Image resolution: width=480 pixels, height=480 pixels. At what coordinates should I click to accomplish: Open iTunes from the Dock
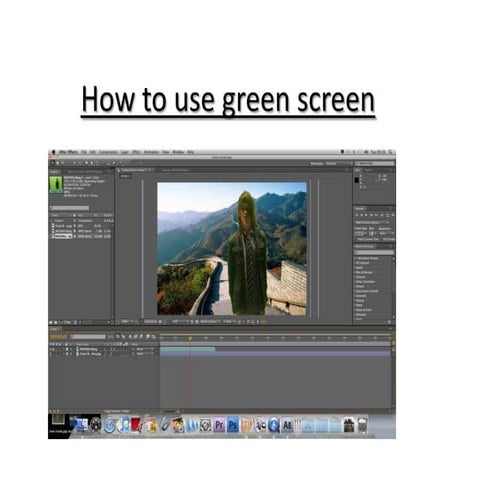pyautogui.click(x=124, y=425)
